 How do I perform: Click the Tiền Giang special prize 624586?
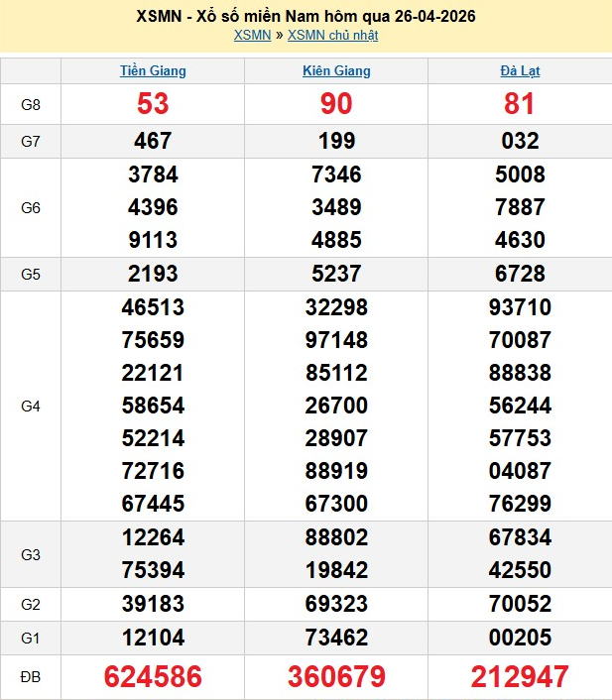pos(153,677)
